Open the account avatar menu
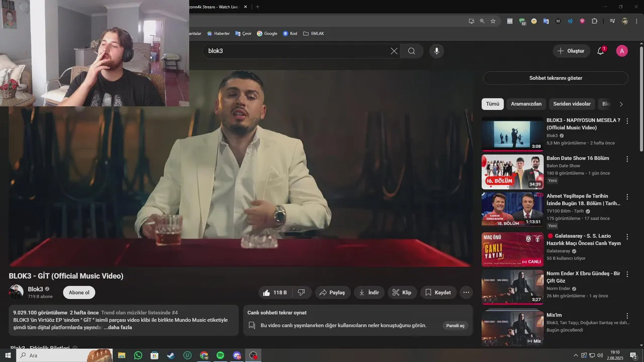This screenshot has height=362, width=644. point(622,51)
